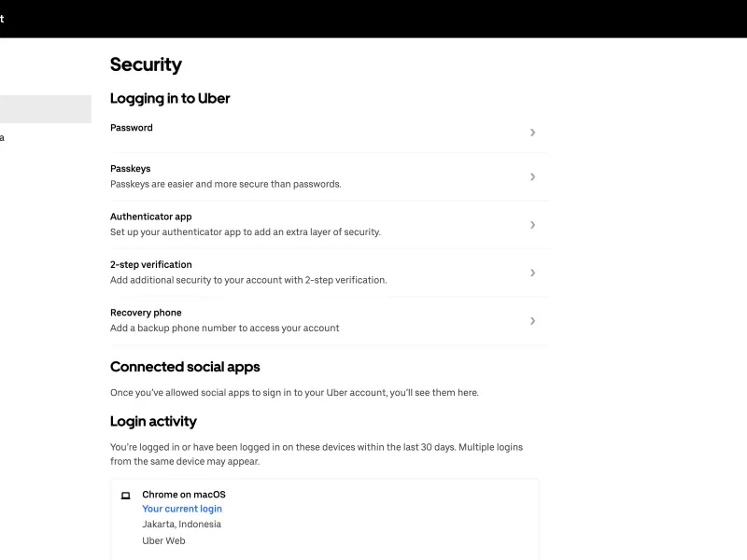
Task: Open the Password chevron arrow
Action: [x=532, y=133]
